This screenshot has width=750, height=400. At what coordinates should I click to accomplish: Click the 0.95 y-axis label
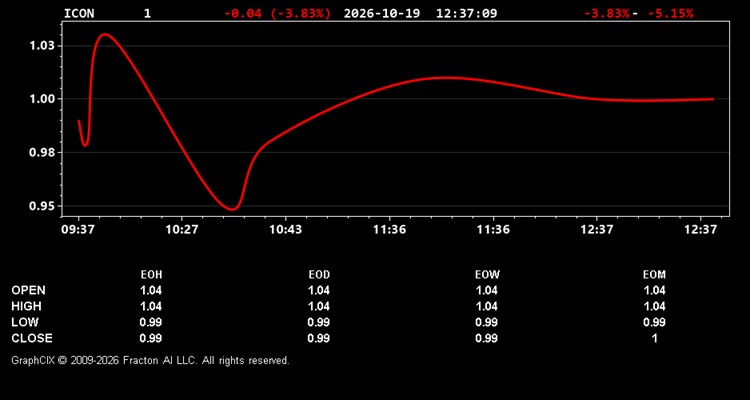click(x=44, y=206)
